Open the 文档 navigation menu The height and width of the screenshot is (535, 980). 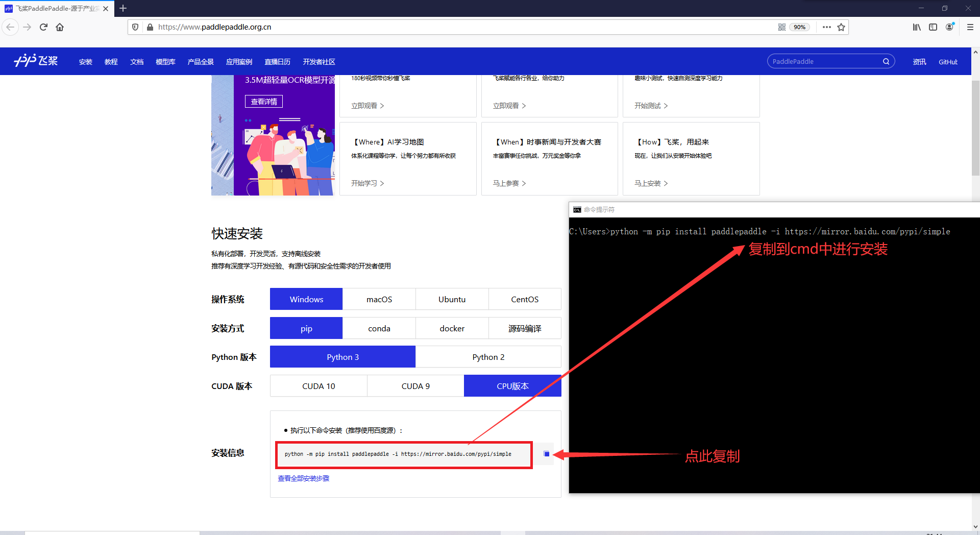pyautogui.click(x=137, y=62)
